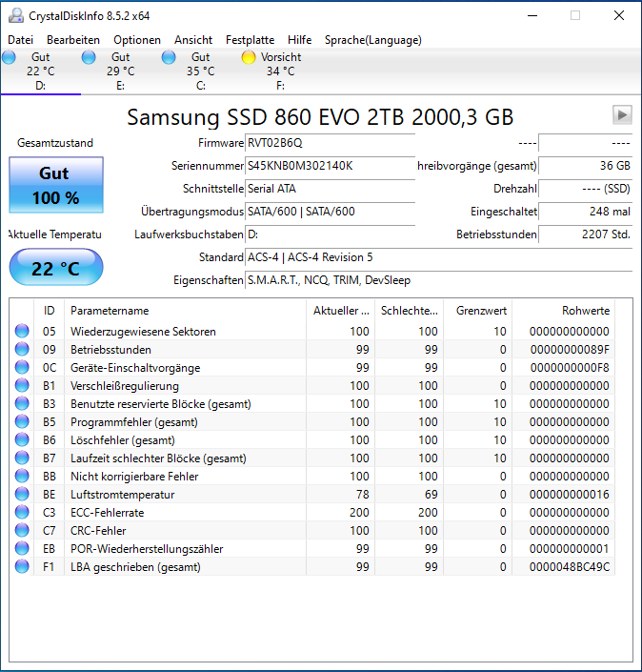Click the Schlechte column header

coord(409,311)
